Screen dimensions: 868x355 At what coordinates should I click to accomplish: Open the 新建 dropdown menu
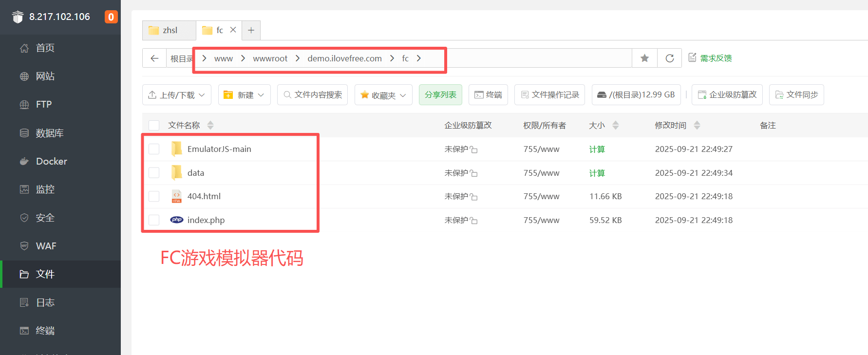244,95
